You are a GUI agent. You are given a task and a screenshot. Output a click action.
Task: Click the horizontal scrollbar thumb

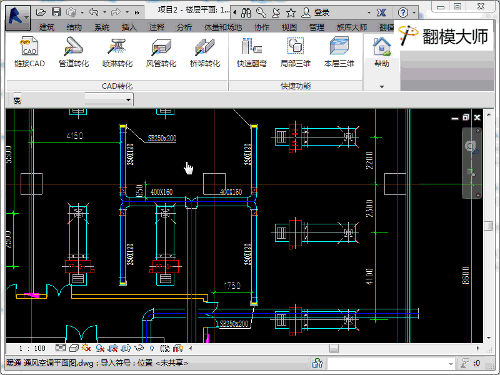[334, 349]
